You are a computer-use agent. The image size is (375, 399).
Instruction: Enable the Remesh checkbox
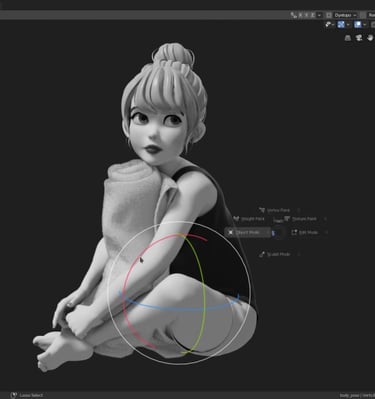(x=363, y=15)
